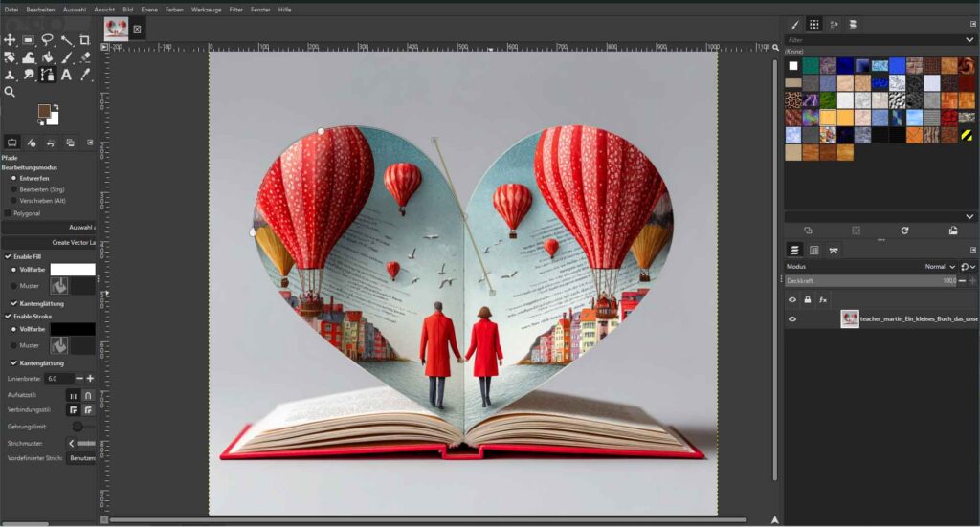Viewport: 980px width, 527px height.
Task: Click the refresh patterns icon
Action: tap(903, 231)
